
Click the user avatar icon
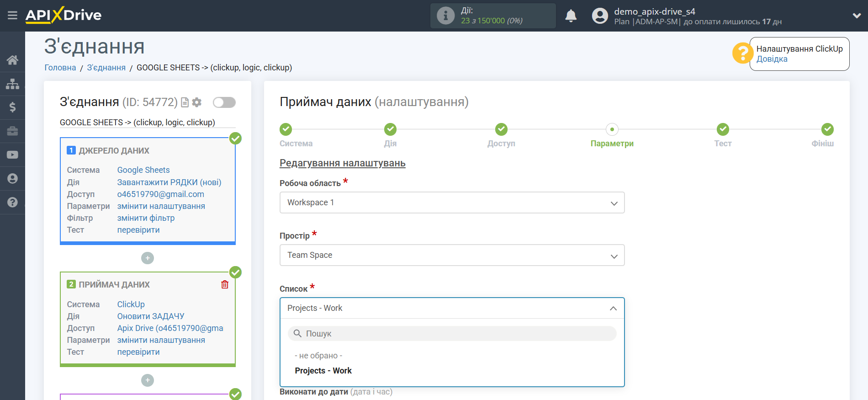600,16
